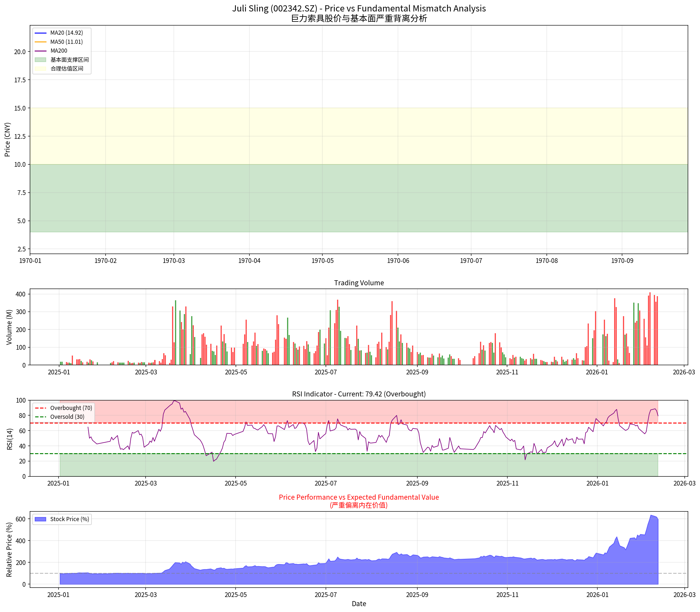This screenshot has width=700, height=612.
Task: Click the RSI Indicator Current 79.42 title
Action: [359, 394]
